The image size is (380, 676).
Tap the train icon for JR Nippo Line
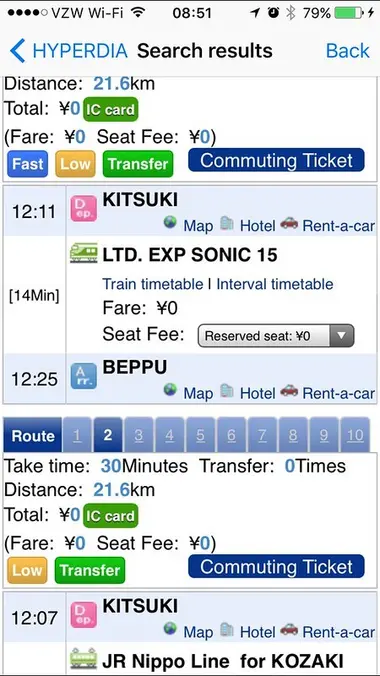[x=84, y=658]
